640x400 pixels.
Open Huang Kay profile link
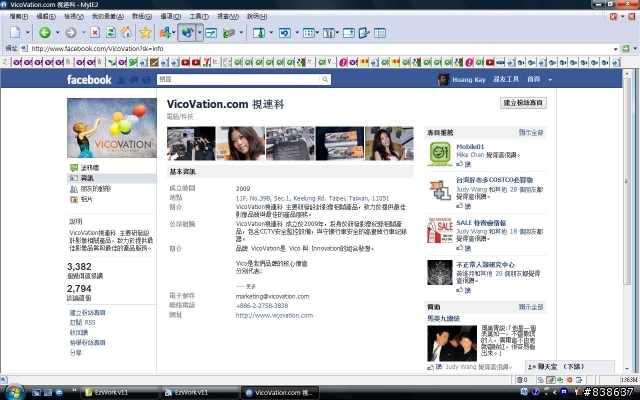pyautogui.click(x=469, y=80)
